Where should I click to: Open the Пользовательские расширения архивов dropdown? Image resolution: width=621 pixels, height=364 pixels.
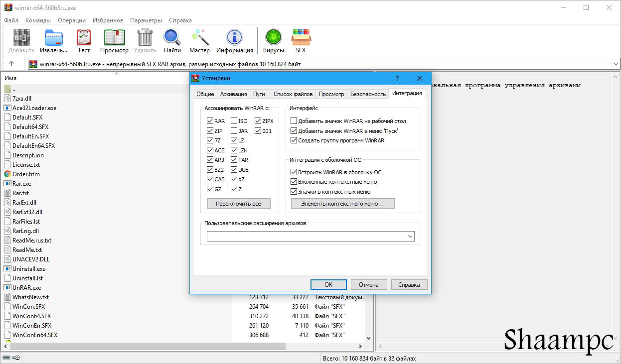[410, 236]
